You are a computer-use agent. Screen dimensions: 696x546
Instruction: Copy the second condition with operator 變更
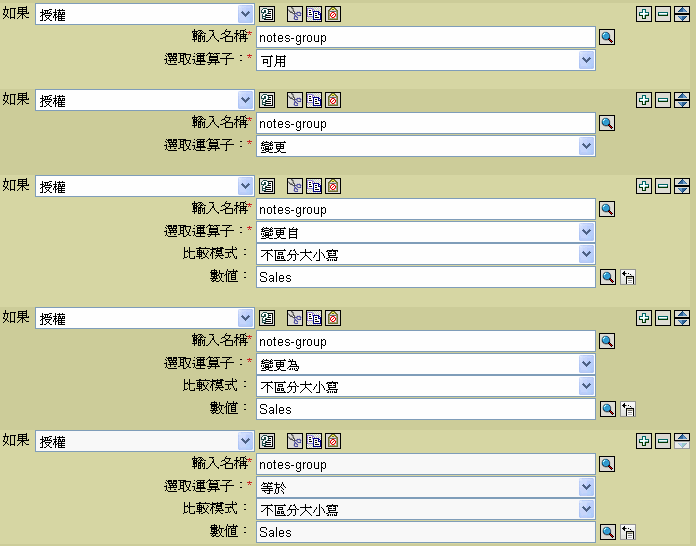click(x=314, y=101)
